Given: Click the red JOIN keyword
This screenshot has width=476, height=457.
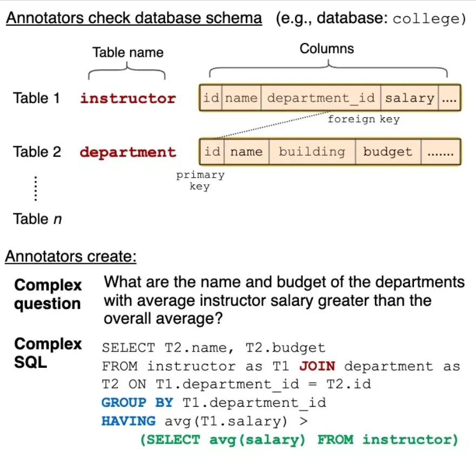Looking at the screenshot, I should [317, 366].
